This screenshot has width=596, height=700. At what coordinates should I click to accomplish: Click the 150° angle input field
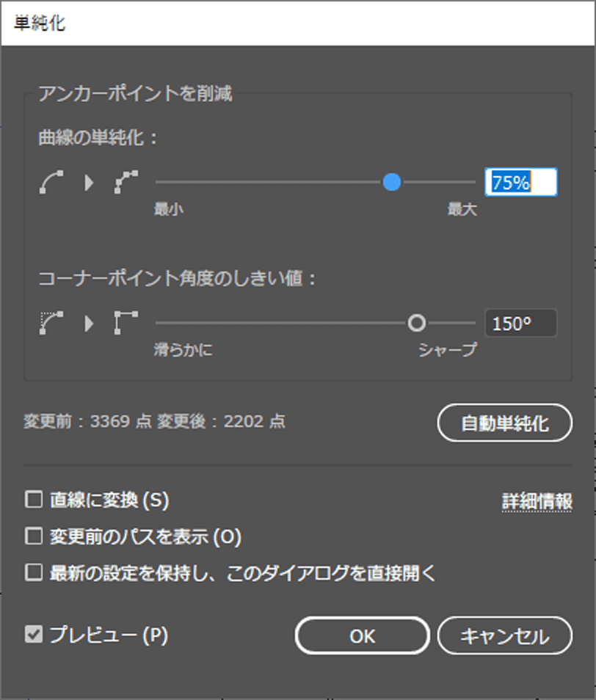(x=521, y=323)
